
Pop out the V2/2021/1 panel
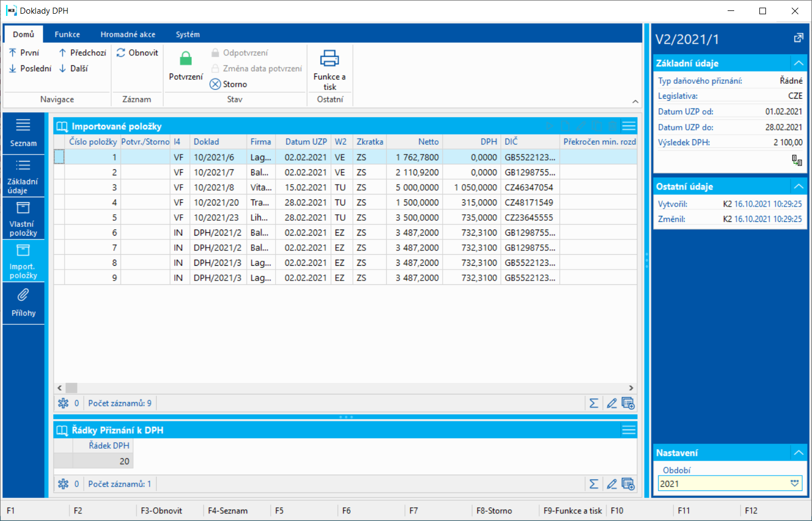tap(798, 38)
